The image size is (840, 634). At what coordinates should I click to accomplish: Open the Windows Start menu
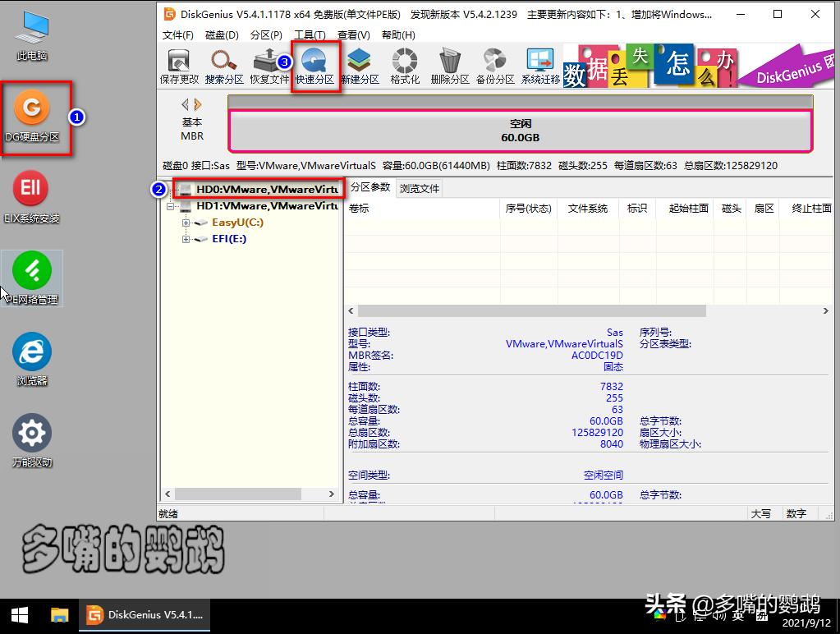click(x=19, y=615)
